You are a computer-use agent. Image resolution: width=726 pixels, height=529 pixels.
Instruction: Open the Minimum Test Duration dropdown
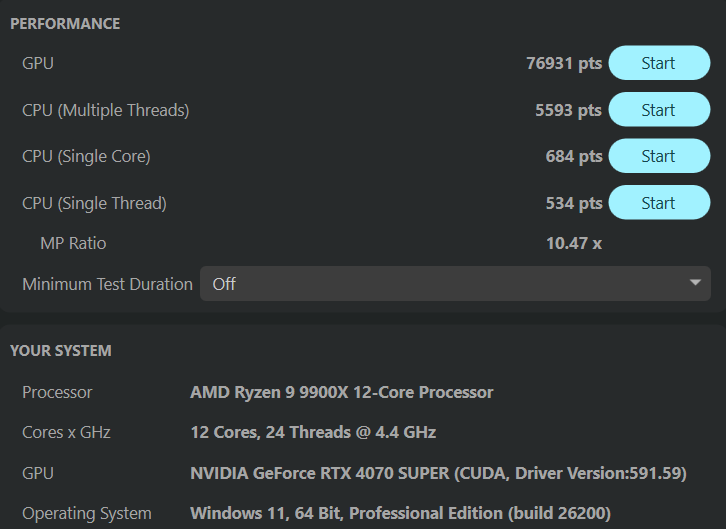coord(455,284)
